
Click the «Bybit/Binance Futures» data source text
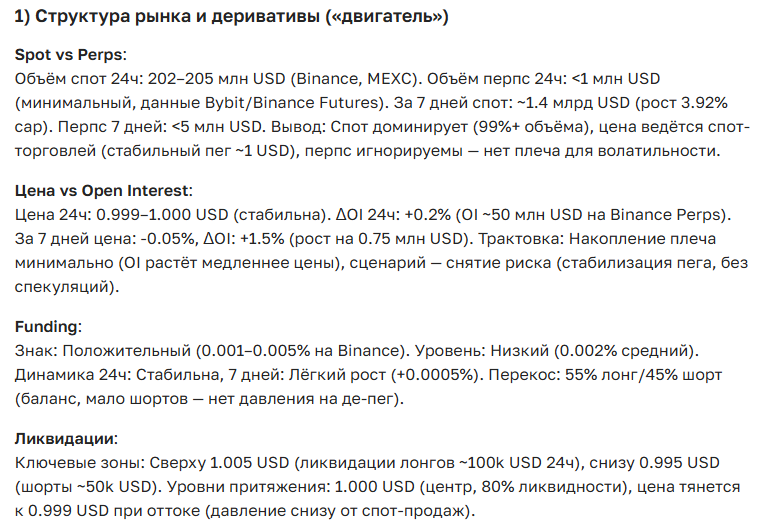[x=326, y=102]
